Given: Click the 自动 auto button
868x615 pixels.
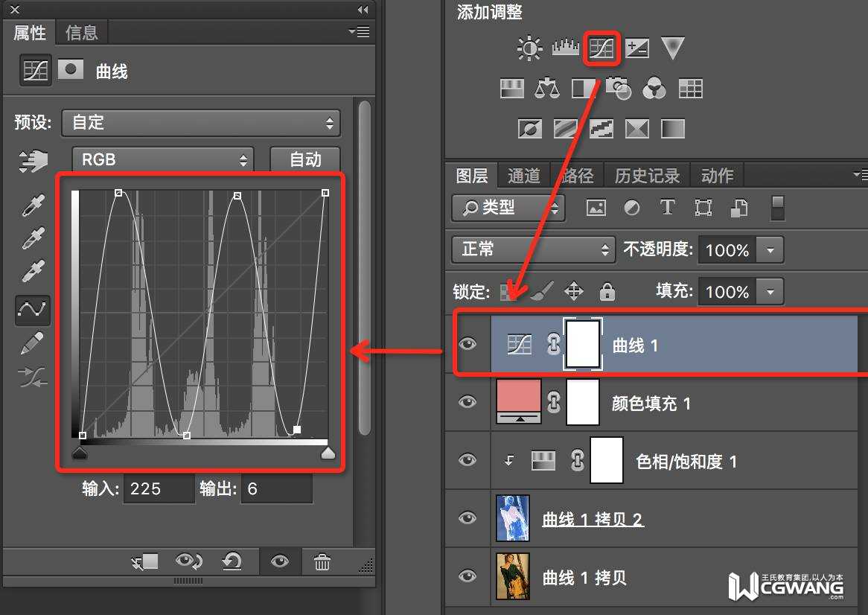Looking at the screenshot, I should (x=305, y=160).
